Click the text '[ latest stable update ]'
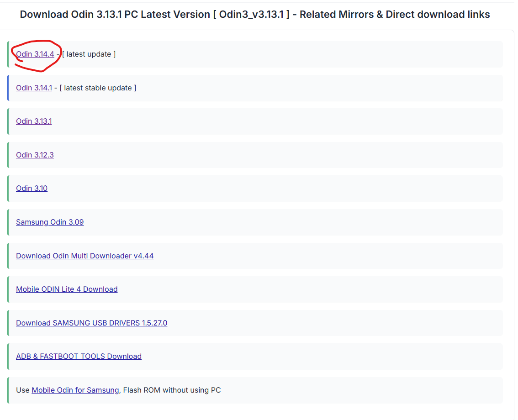The width and height of the screenshot is (518, 420). 98,88
